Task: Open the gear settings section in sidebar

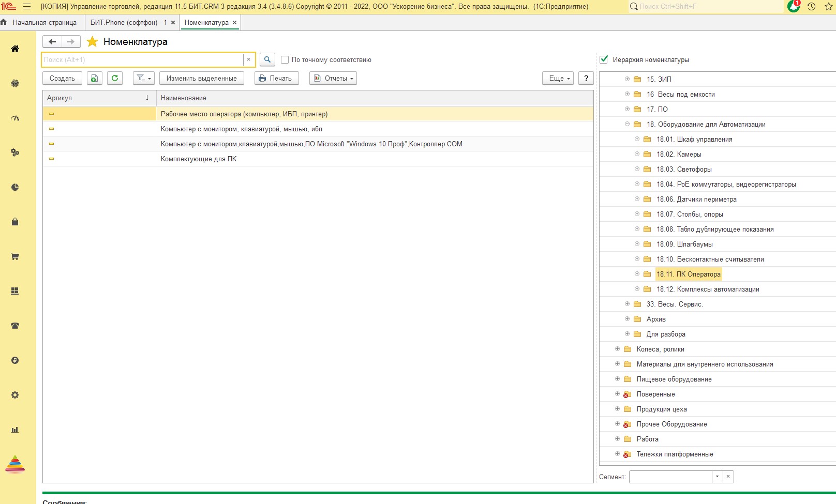Action: click(x=15, y=395)
